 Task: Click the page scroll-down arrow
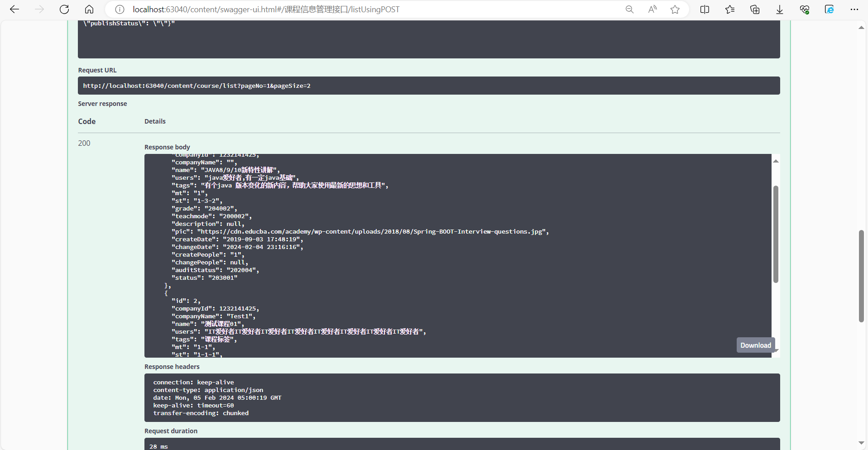861,443
